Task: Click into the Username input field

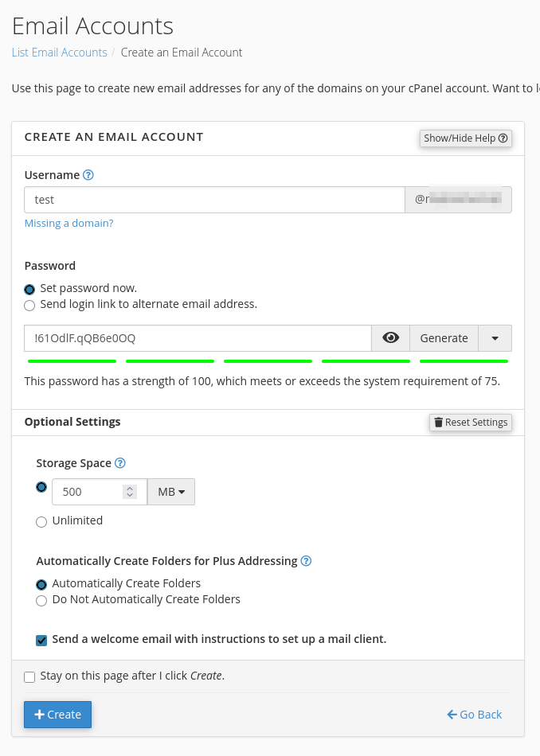Action: point(214,200)
